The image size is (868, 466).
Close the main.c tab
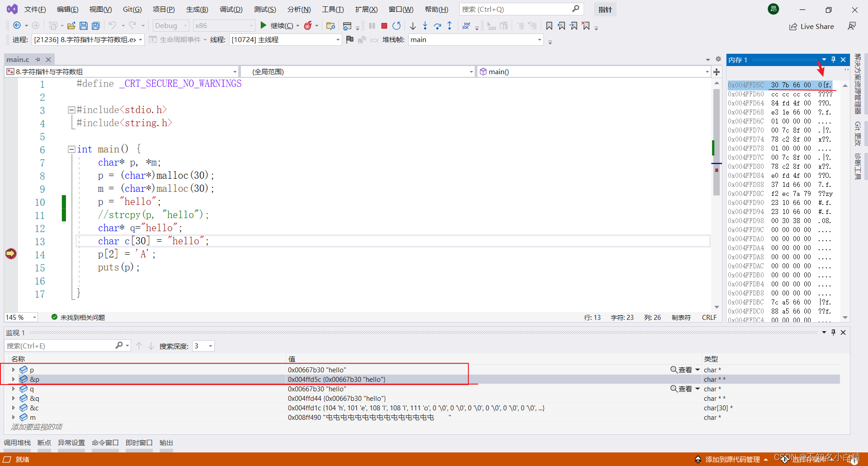pos(48,60)
